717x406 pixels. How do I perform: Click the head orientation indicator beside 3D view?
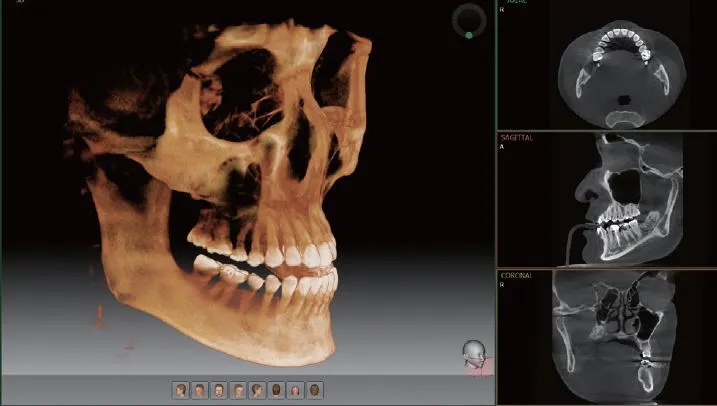(477, 357)
